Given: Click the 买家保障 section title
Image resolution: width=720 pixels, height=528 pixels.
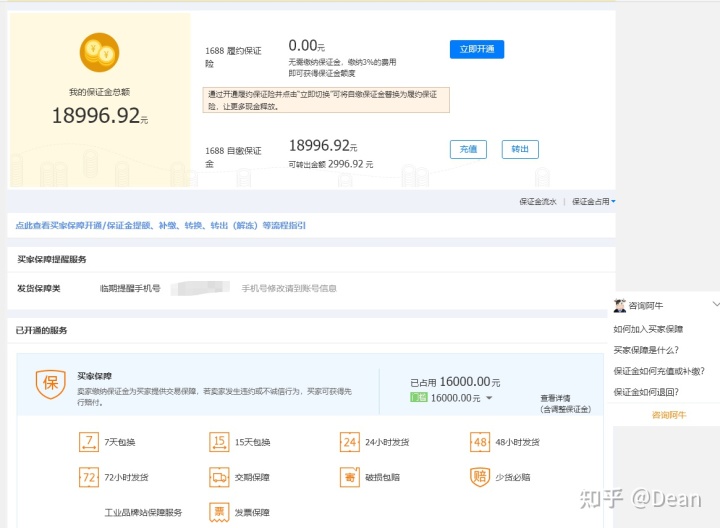Looking at the screenshot, I should [x=94, y=376].
